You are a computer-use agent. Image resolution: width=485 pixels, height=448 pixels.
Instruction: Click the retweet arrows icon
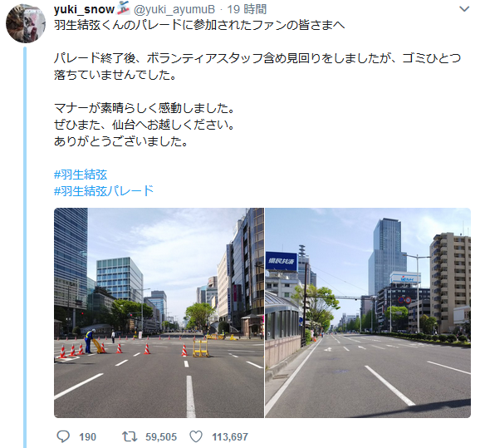point(130,436)
